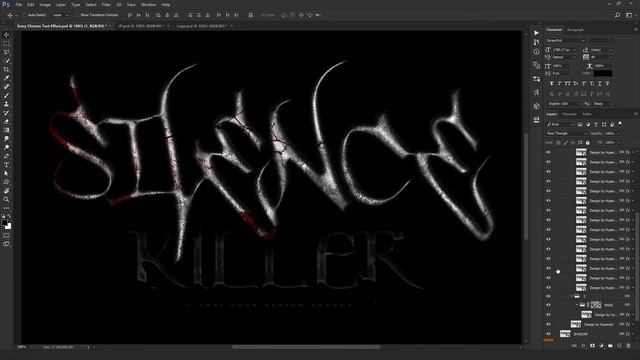The height and width of the screenshot is (360, 640).
Task: Click the horizontal canvas scrollbar
Action: 306,347
